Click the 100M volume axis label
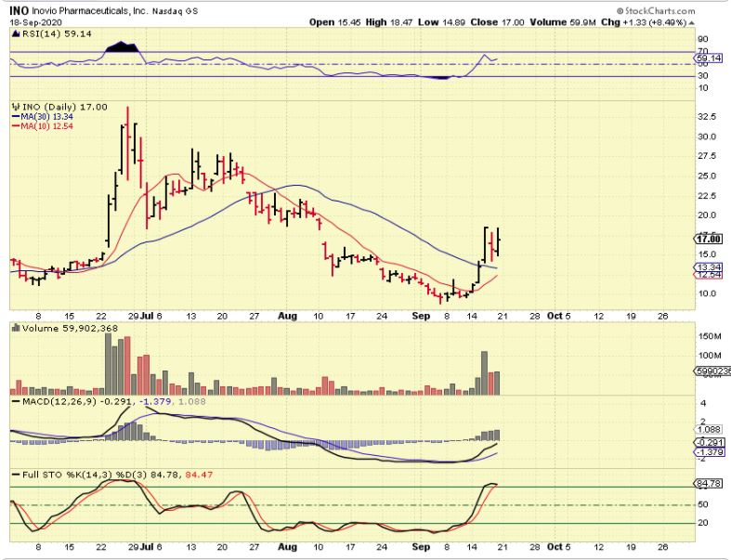The height and width of the screenshot is (560, 731). (x=710, y=356)
